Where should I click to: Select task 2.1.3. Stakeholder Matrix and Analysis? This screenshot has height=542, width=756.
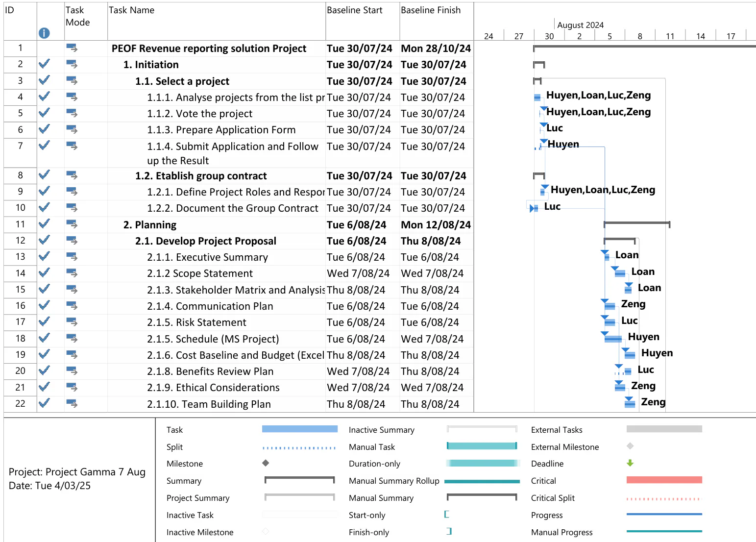(236, 290)
